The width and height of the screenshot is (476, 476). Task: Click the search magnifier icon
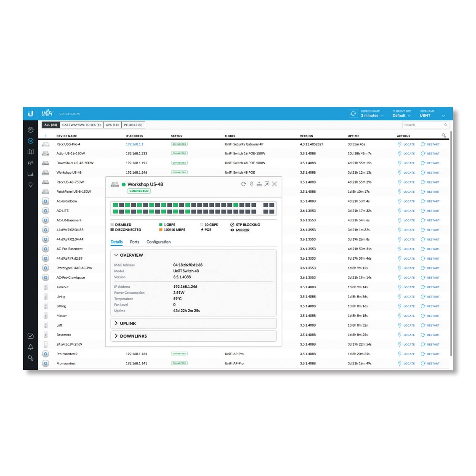tap(446, 125)
